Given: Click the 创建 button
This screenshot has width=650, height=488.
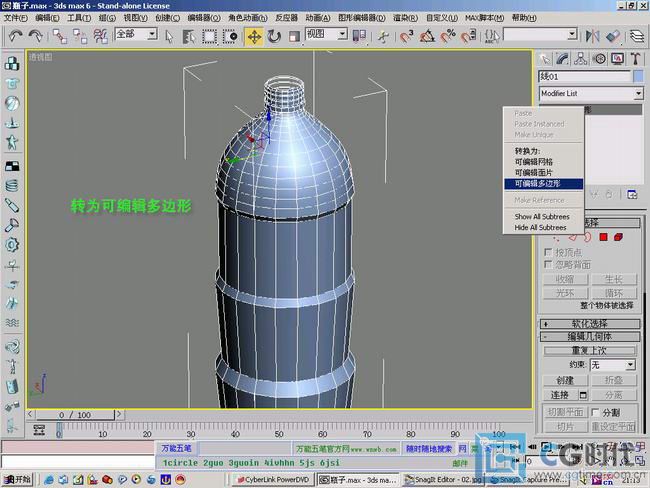Looking at the screenshot, I should pos(565,380).
